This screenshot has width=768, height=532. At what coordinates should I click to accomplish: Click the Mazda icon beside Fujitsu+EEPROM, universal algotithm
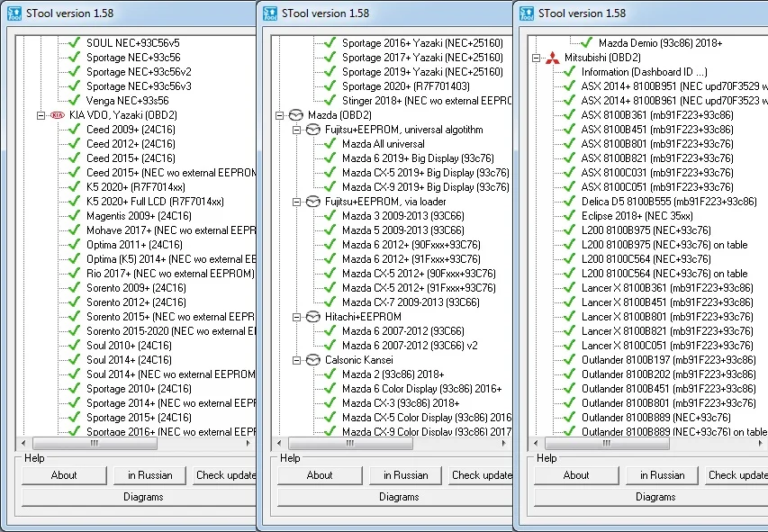pyautogui.click(x=313, y=130)
